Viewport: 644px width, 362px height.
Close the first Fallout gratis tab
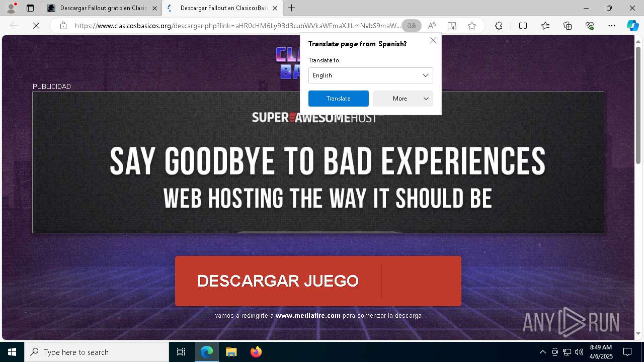[154, 8]
